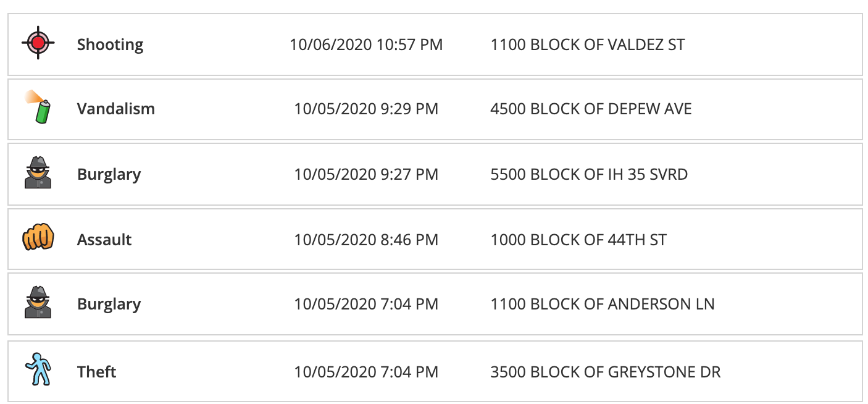This screenshot has width=868, height=404.
Task: Click address 5500 BLOCK OF IH 35 SVRD
Action: [x=589, y=174]
